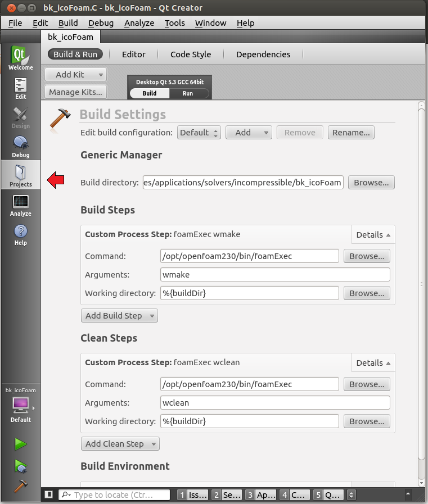
Task: Click the Manage Kits... button
Action: [x=75, y=92]
